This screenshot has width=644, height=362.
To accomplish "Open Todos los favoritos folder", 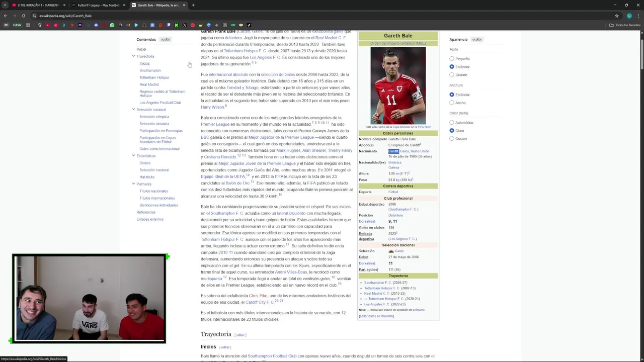I will coord(625,25).
